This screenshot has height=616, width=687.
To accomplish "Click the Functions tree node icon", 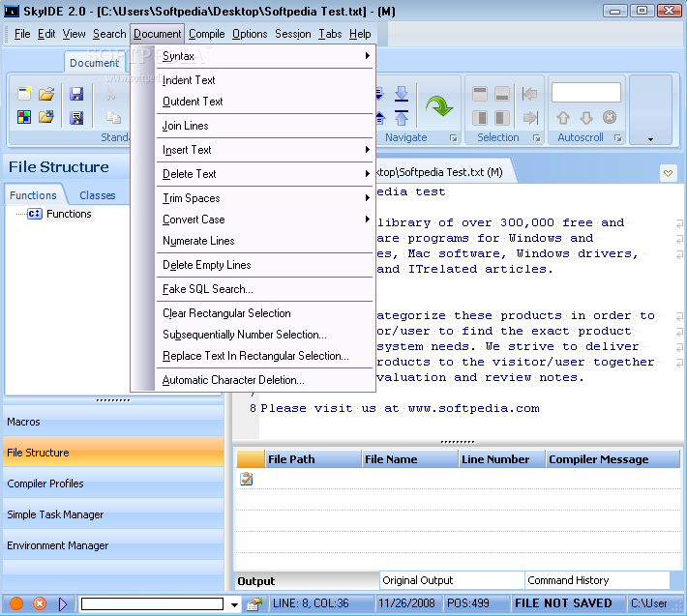I will (35, 214).
